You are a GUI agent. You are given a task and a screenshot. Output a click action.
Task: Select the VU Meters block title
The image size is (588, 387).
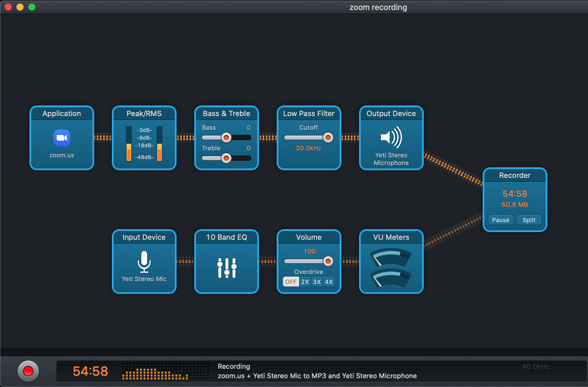pyautogui.click(x=391, y=237)
